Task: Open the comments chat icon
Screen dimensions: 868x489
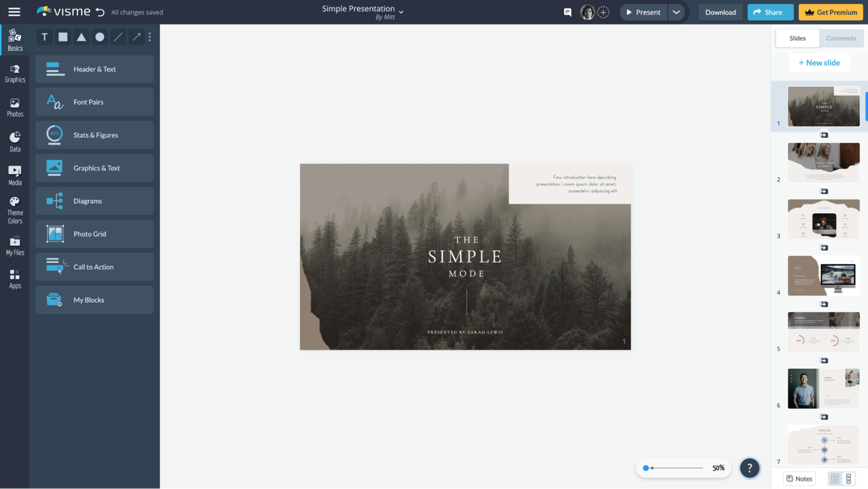Action: point(568,12)
